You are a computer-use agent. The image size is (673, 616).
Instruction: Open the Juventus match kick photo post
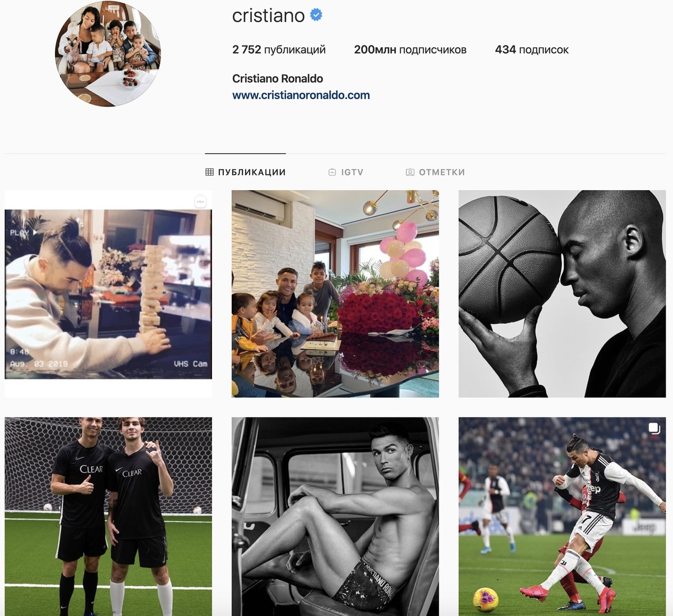(x=563, y=517)
